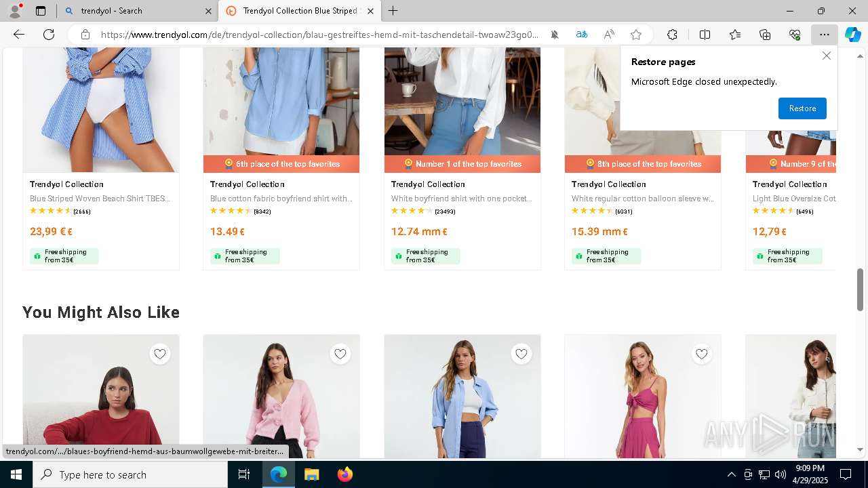Click the taskbar search box
Image resolution: width=868 pixels, height=488 pixels.
(x=130, y=474)
